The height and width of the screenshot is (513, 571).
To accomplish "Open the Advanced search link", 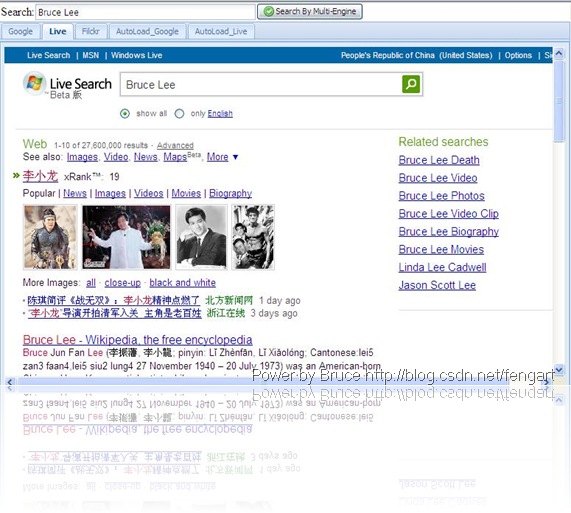I will 175,145.
